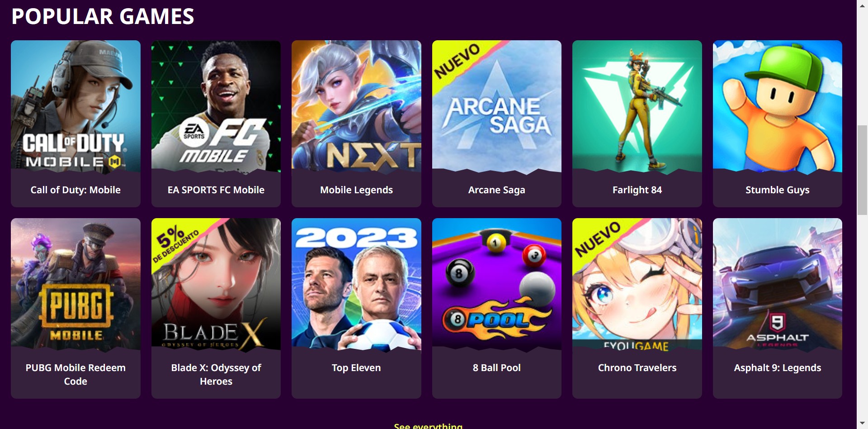Click the vertical scrollbar thumb
This screenshot has height=429, width=868.
862,170
